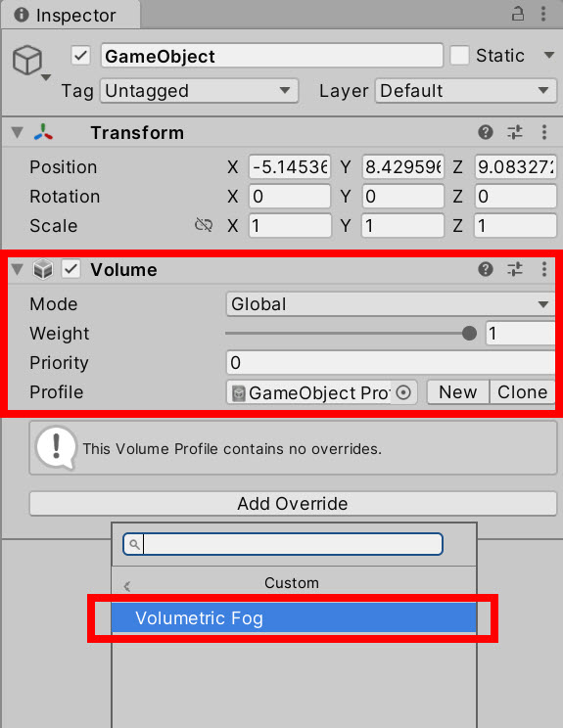
Task: Go back using the Custom header arrow
Action: click(127, 586)
